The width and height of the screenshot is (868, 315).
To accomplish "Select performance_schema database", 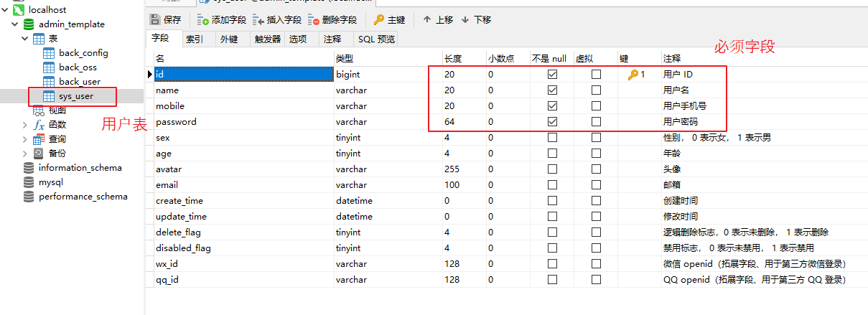I will [x=83, y=197].
